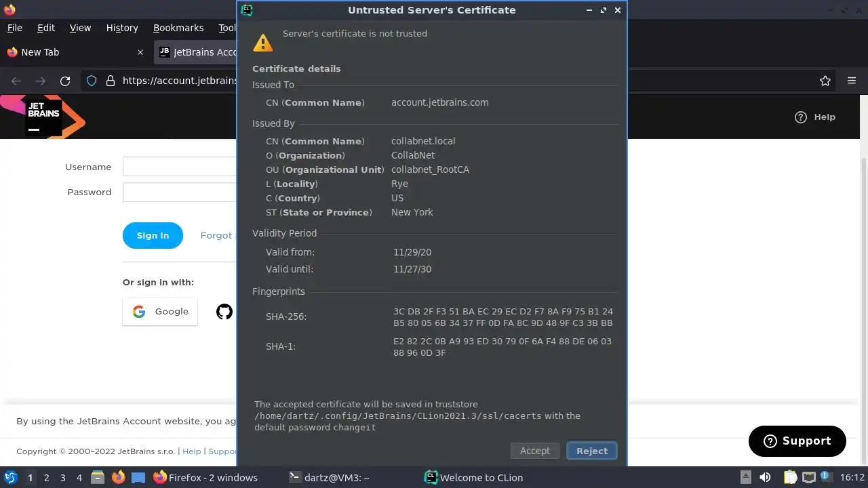Click the SHA-1 fingerprint value
The height and width of the screenshot is (488, 868).
click(502, 347)
